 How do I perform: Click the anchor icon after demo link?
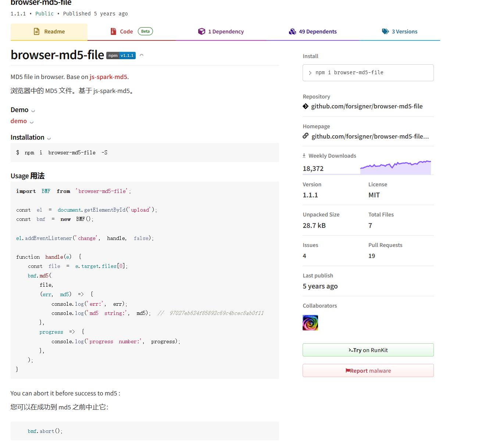click(x=32, y=122)
